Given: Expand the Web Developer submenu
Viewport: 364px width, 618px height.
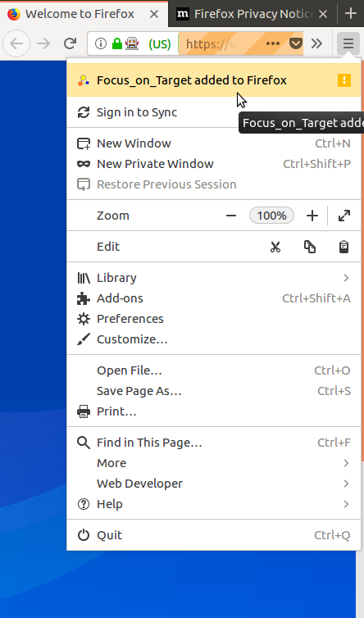Looking at the screenshot, I should 214,484.
